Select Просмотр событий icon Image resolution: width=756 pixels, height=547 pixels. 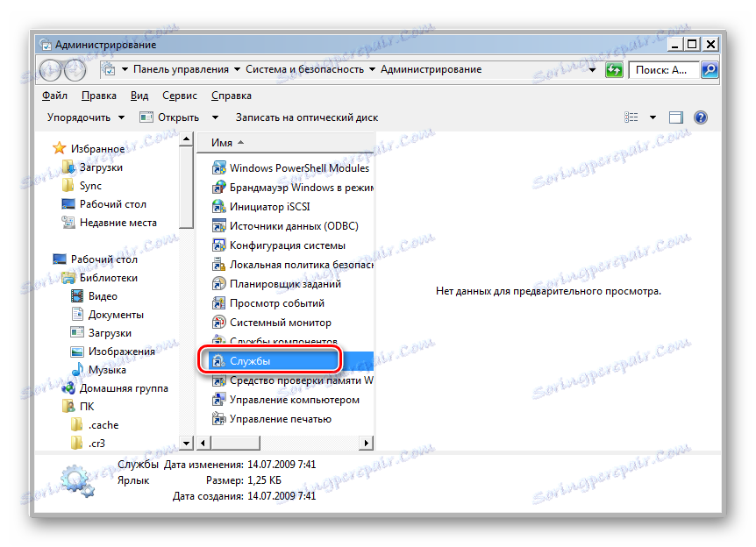219,302
